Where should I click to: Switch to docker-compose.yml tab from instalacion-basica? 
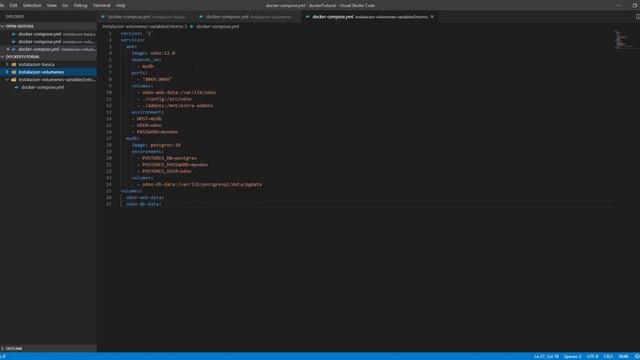click(x=146, y=17)
